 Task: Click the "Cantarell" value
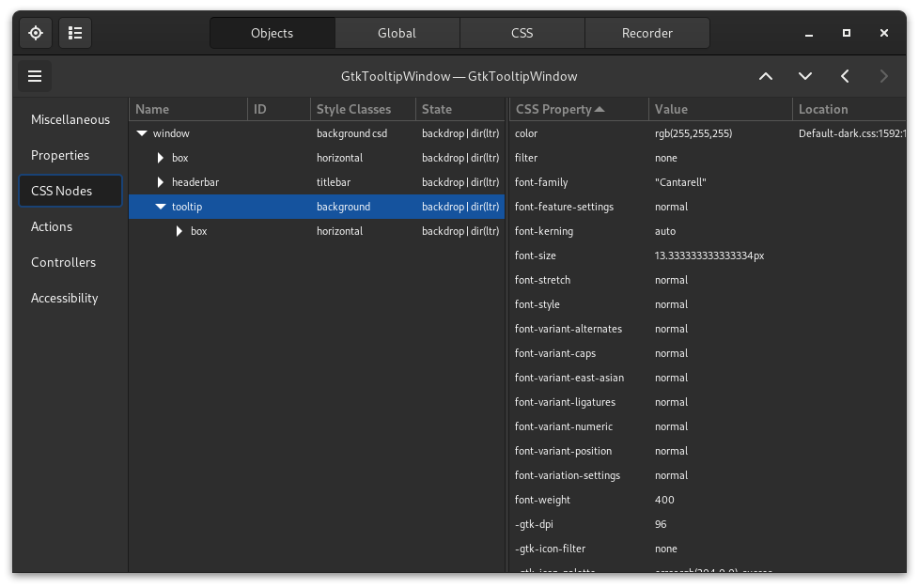tap(680, 183)
